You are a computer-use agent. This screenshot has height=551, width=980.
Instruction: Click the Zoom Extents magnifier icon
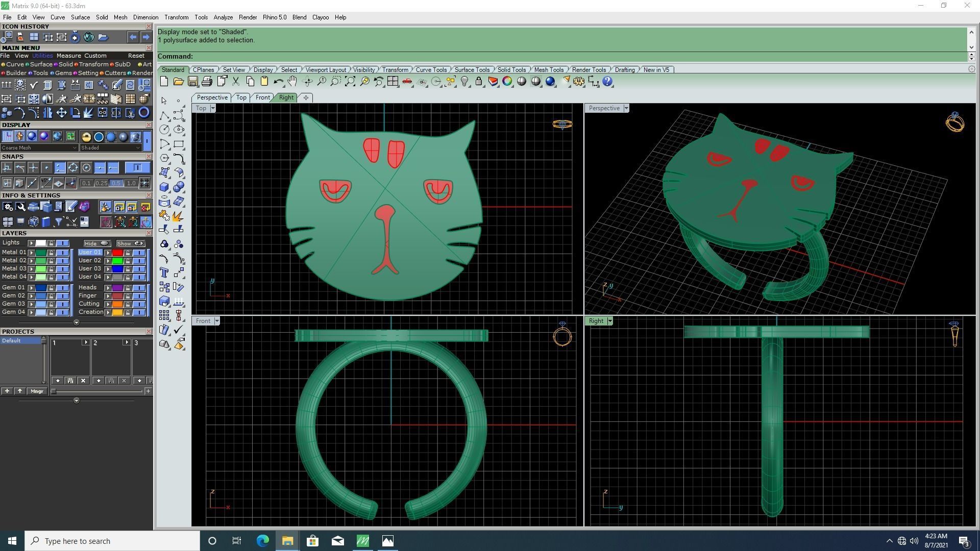tap(350, 82)
